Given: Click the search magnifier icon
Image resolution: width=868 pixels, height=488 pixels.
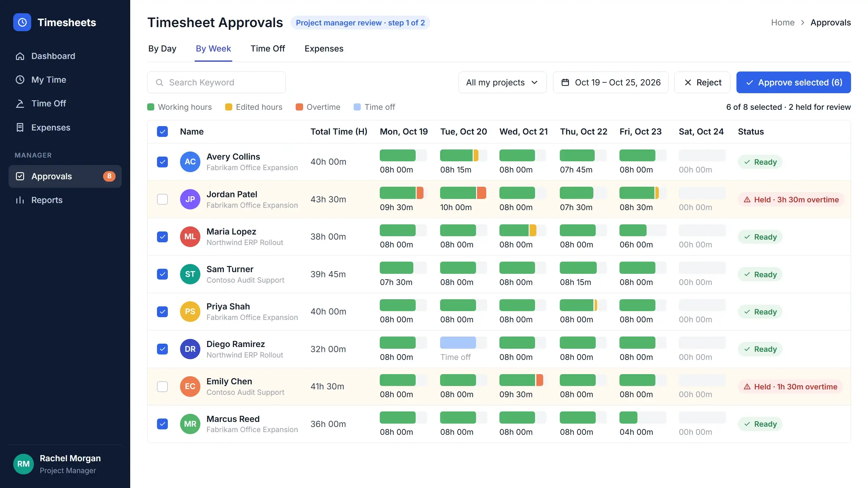Looking at the screenshot, I should [x=159, y=83].
